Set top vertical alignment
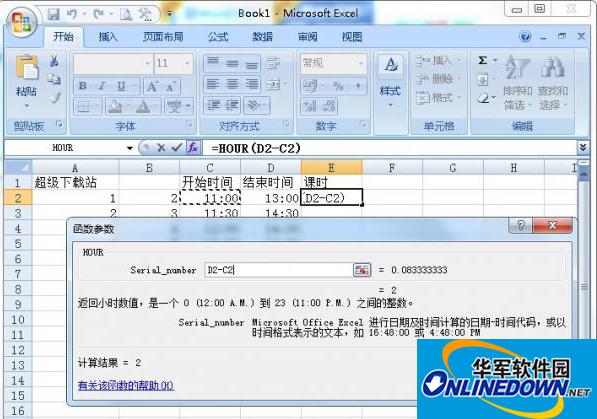Viewport: 597px width, 419px height. [213, 63]
